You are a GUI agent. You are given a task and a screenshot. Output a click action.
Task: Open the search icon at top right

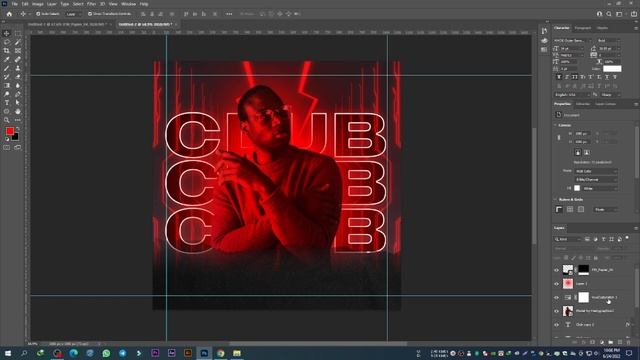tap(609, 14)
